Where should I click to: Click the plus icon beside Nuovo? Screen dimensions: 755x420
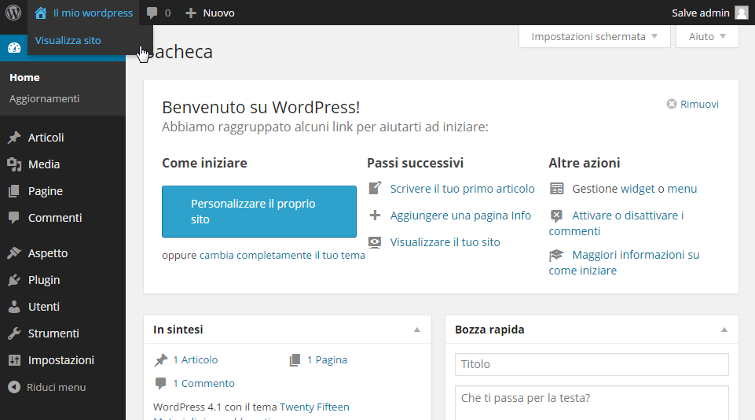[191, 13]
